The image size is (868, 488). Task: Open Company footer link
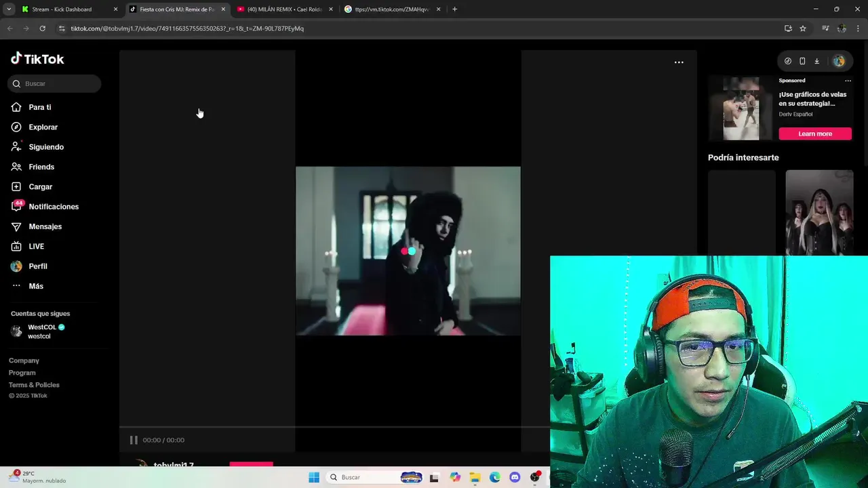(x=24, y=361)
